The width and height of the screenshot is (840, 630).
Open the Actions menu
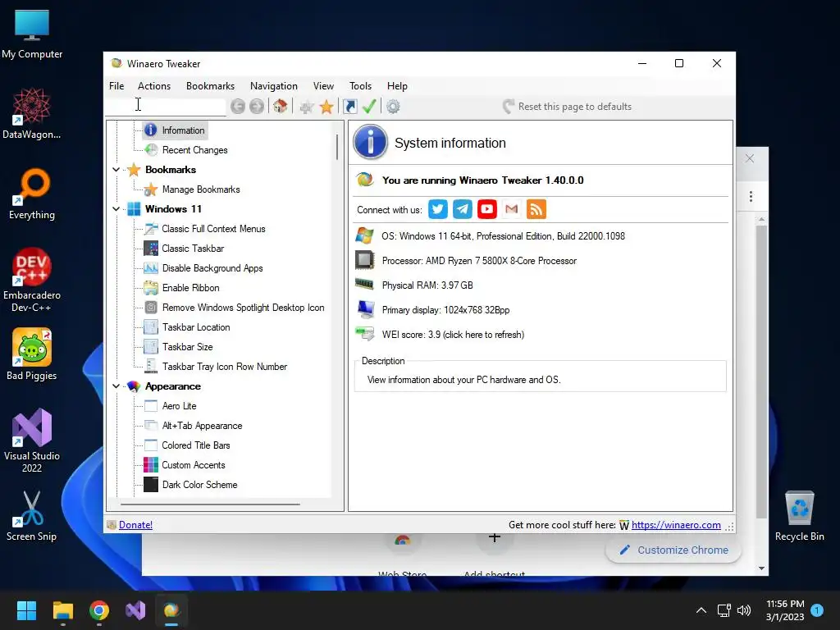154,85
